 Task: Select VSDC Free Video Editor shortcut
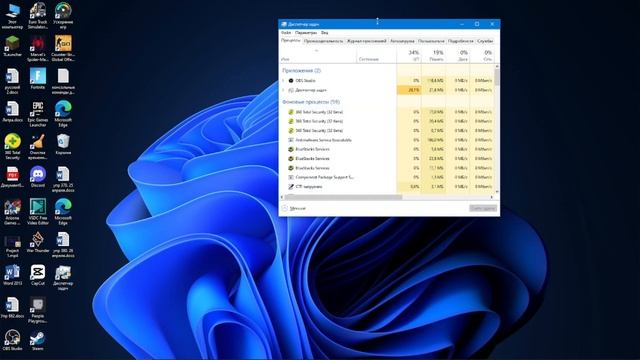pos(38,212)
